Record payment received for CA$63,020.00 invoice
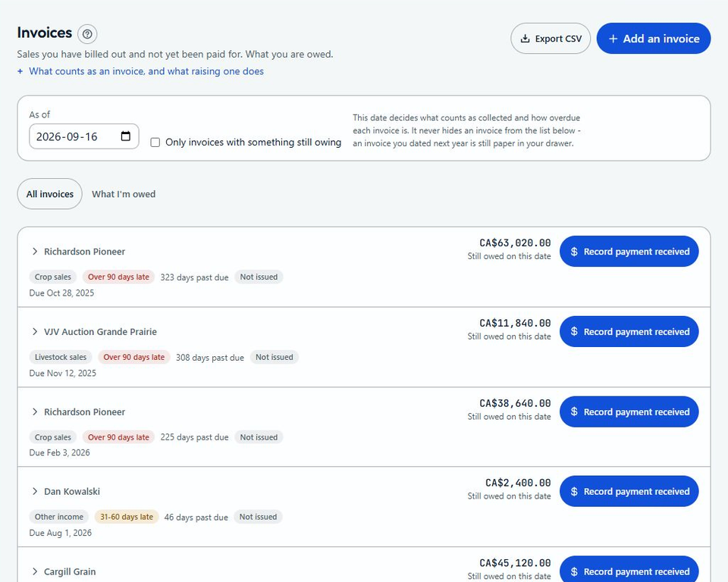The width and height of the screenshot is (728, 582). (629, 252)
